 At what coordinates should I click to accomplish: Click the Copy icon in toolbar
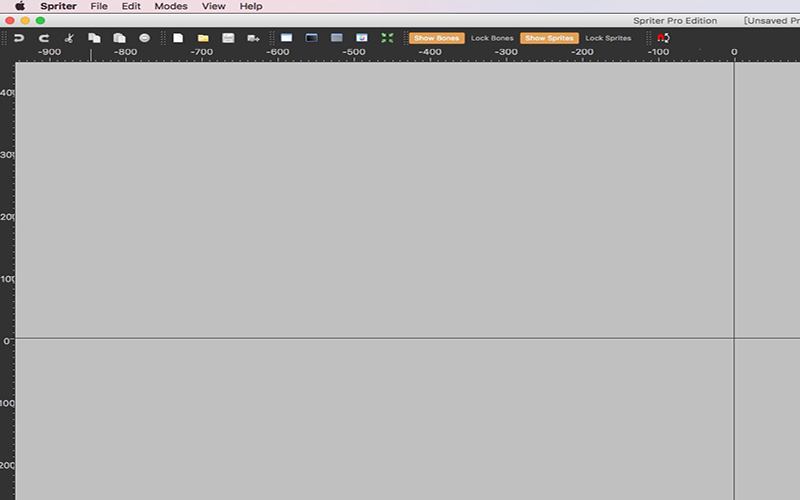[x=94, y=38]
